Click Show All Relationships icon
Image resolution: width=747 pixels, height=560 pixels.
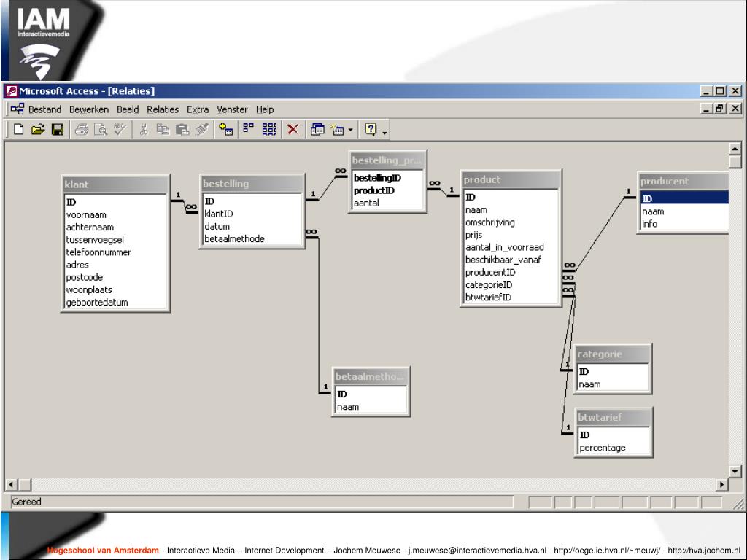click(x=269, y=129)
